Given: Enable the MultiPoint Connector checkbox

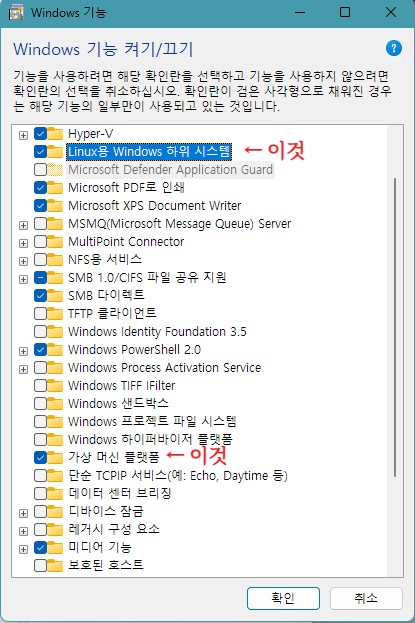Looking at the screenshot, I should [x=41, y=242].
